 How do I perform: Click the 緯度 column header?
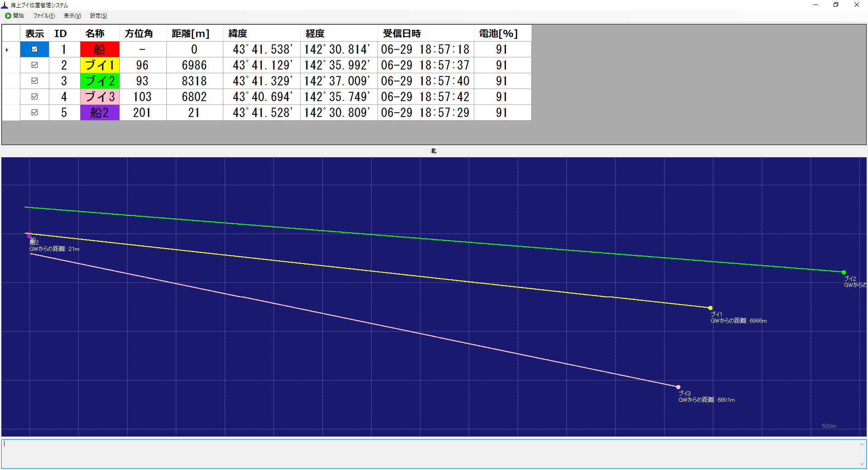[262, 33]
